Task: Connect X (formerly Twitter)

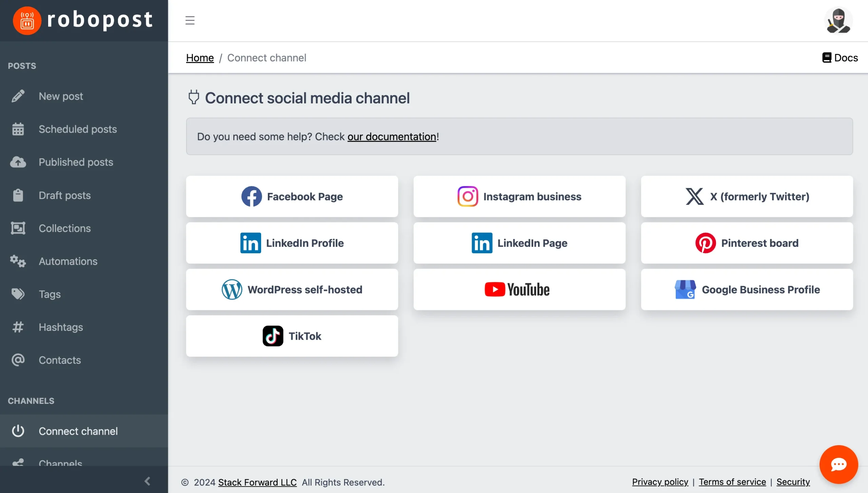Action: [747, 196]
